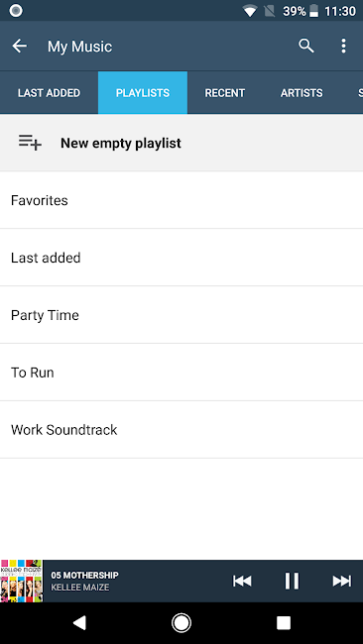Open the Favorites playlist

181,200
